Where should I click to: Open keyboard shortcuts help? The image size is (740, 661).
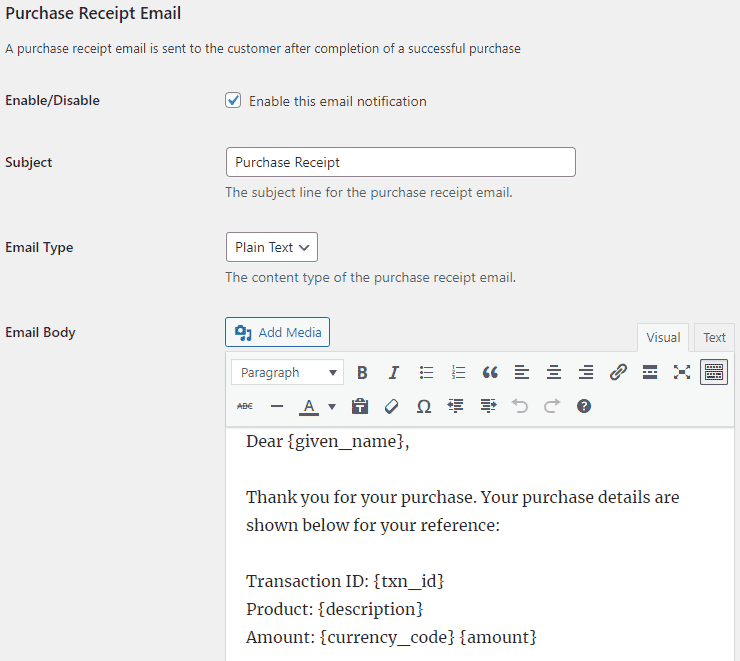click(584, 406)
